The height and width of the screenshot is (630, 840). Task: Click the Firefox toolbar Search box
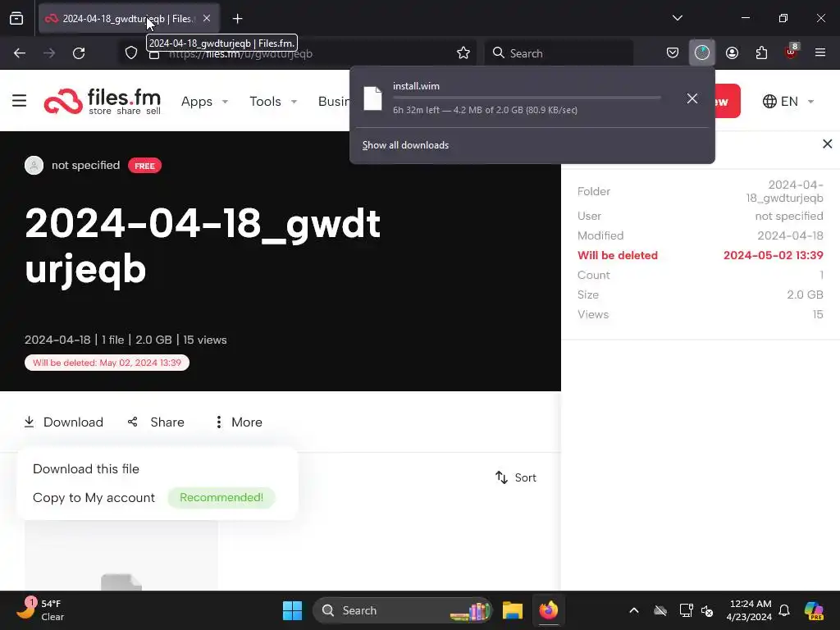coord(559,53)
